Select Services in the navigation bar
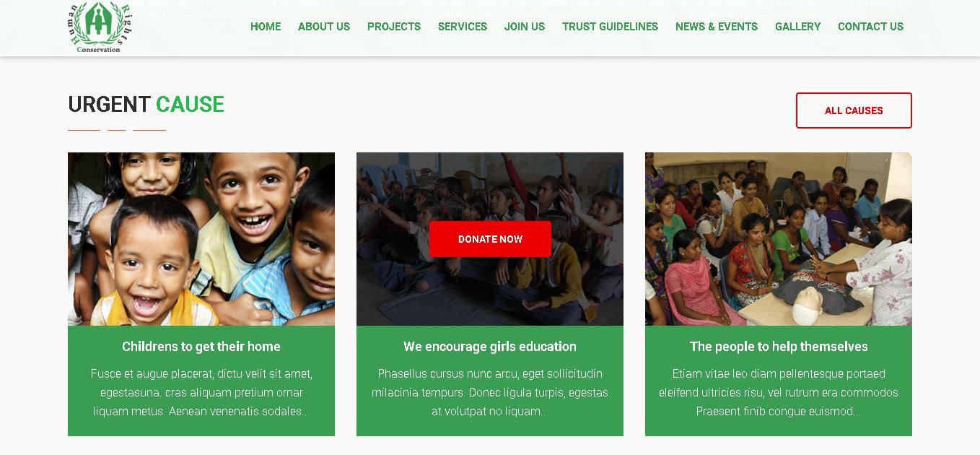The image size is (980, 455). [x=463, y=27]
